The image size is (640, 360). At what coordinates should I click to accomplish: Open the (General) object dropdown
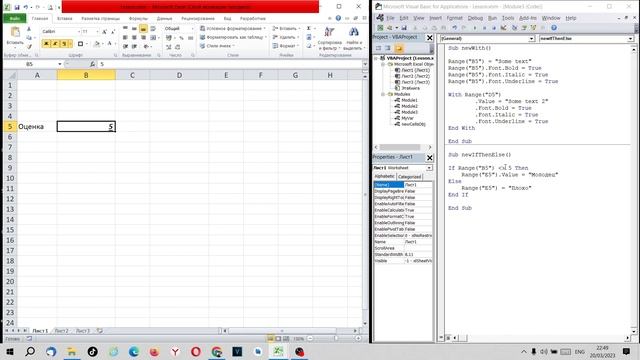[x=532, y=38]
